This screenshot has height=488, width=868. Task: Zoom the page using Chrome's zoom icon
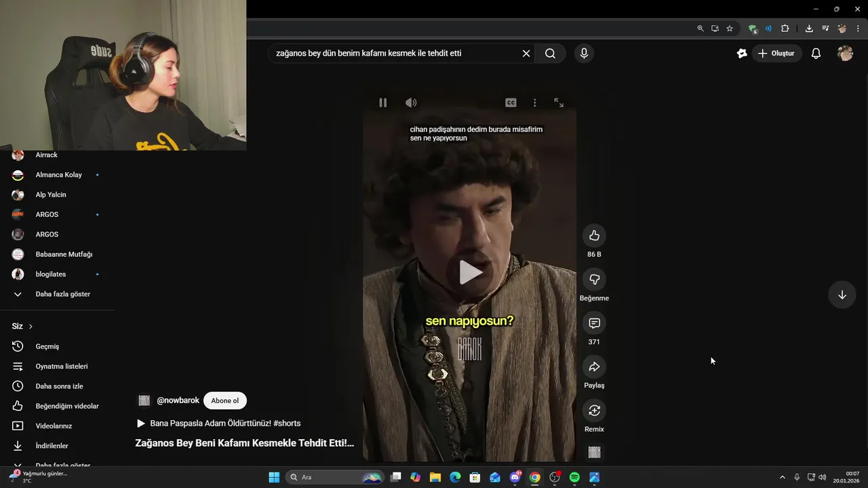pos(701,28)
